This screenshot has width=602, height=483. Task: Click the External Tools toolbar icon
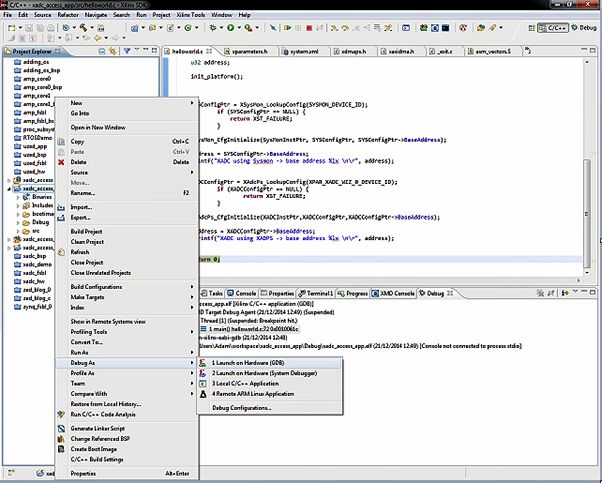click(x=248, y=28)
